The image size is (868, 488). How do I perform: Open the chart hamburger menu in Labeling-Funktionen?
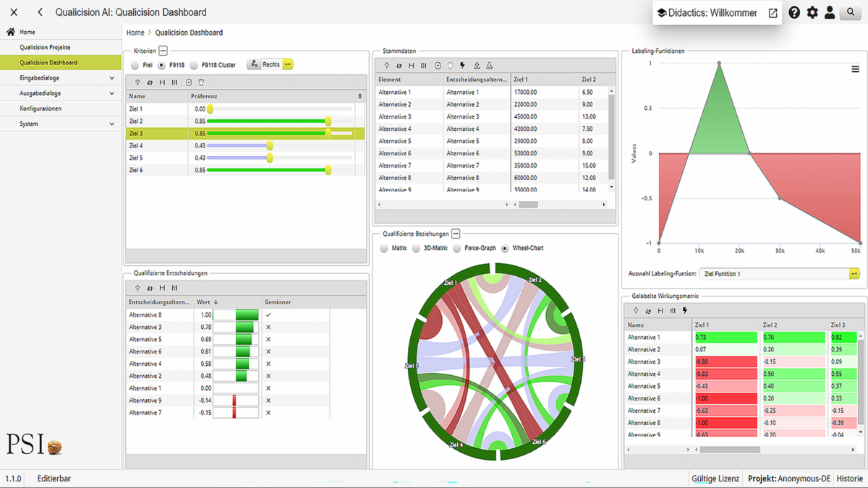pyautogui.click(x=856, y=69)
